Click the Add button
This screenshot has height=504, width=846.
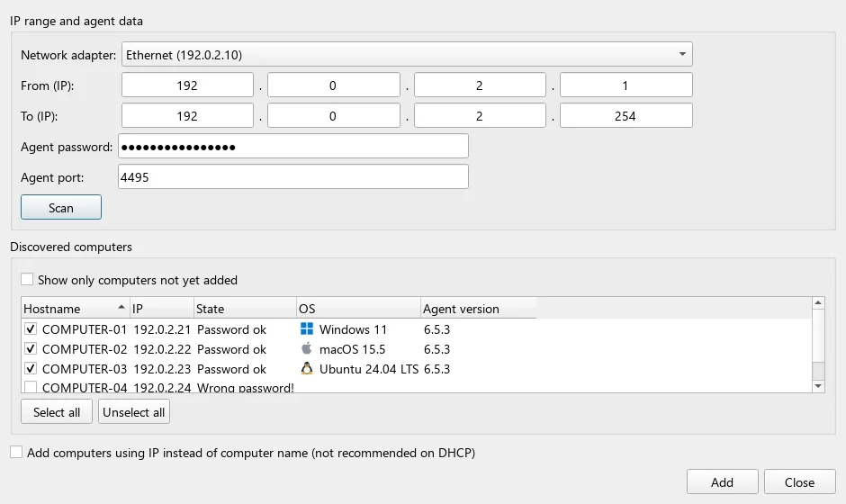[722, 481]
